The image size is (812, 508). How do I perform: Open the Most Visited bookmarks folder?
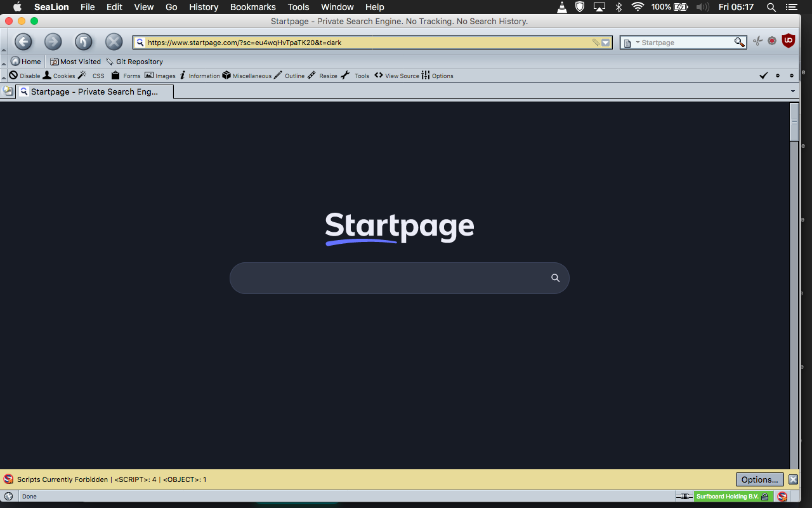(75, 62)
